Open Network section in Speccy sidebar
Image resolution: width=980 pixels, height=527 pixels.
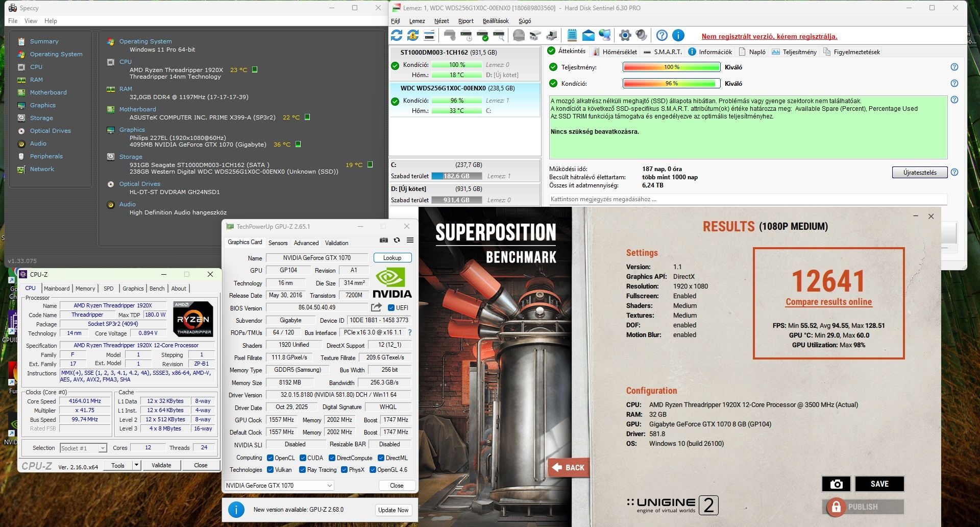[42, 169]
